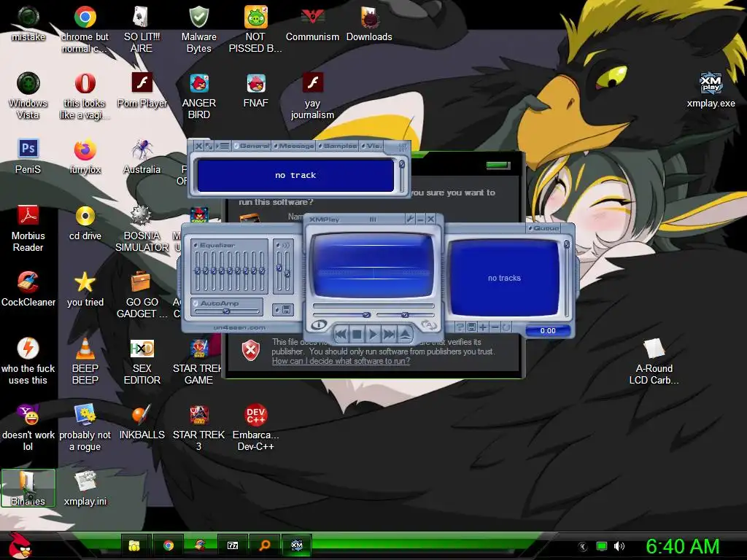Select the Embarca... Dev-C++ shortcut
The width and height of the screenshot is (747, 560).
pos(256,427)
